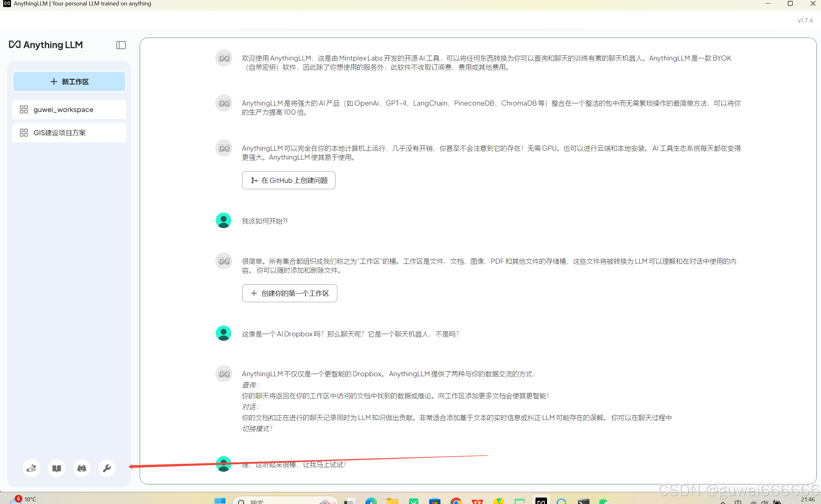Open the guwei_workspace workspace

point(69,109)
